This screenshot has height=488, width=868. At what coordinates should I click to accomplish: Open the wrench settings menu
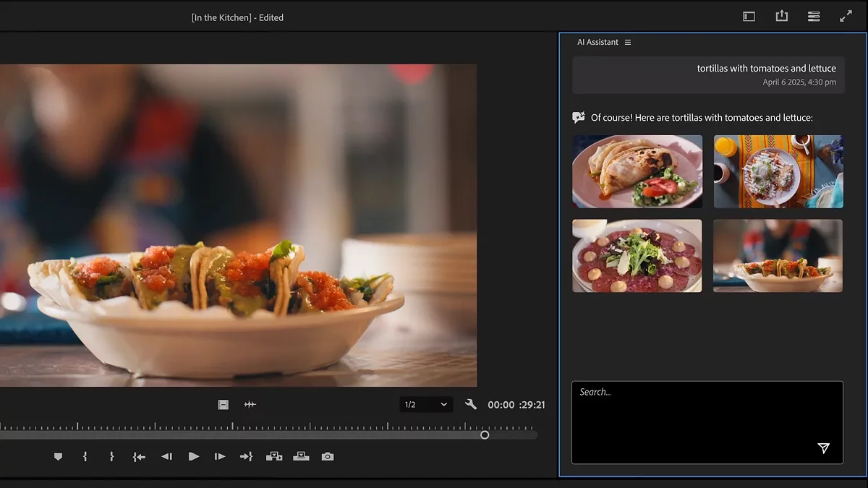pyautogui.click(x=471, y=405)
